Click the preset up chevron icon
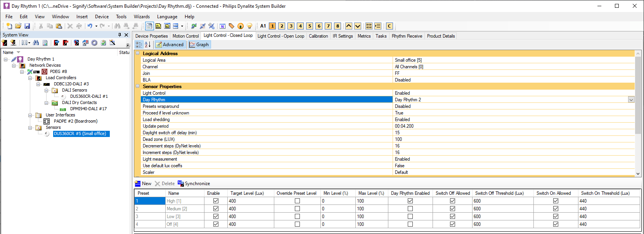The width and height of the screenshot is (644, 234). click(x=348, y=26)
